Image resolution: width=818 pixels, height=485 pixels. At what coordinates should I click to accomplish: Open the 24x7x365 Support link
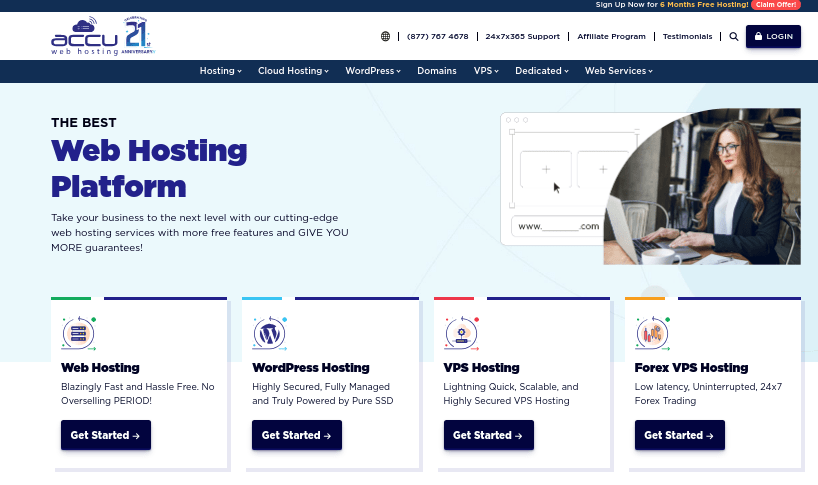click(522, 37)
